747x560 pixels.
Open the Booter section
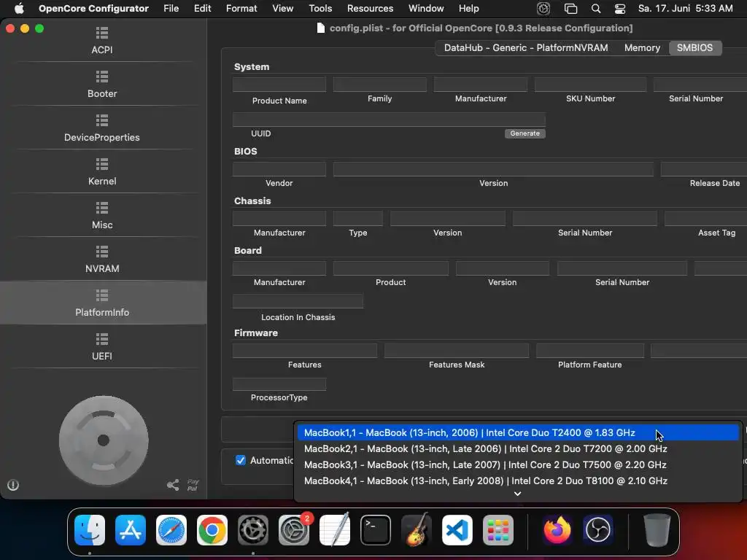[x=102, y=85]
